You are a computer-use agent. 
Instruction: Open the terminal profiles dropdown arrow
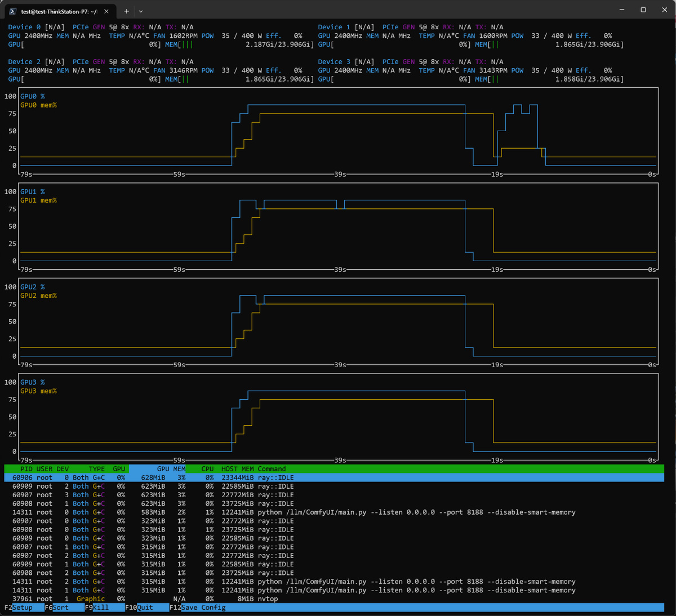coord(141,11)
